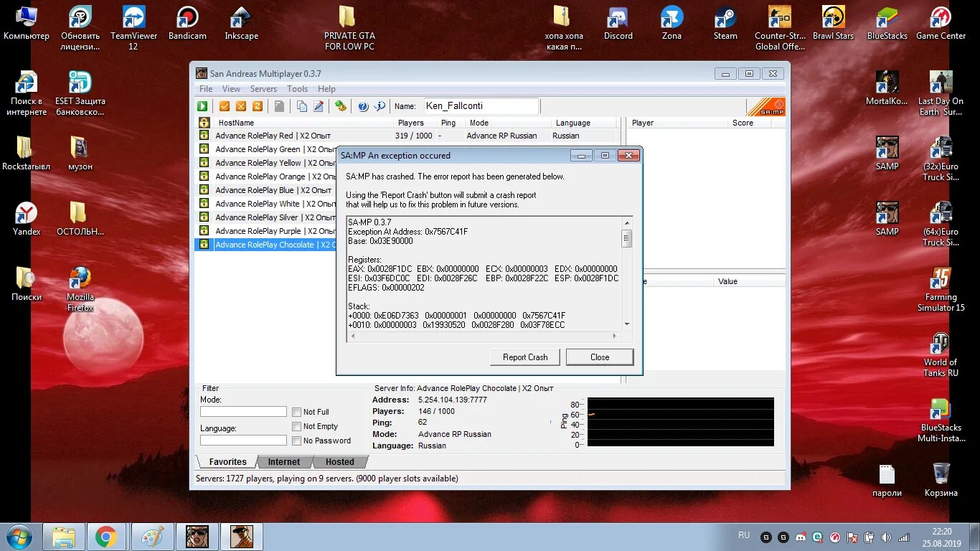The height and width of the screenshot is (551, 980).
Task: Click the green Connect play icon in toolbar
Action: click(203, 106)
